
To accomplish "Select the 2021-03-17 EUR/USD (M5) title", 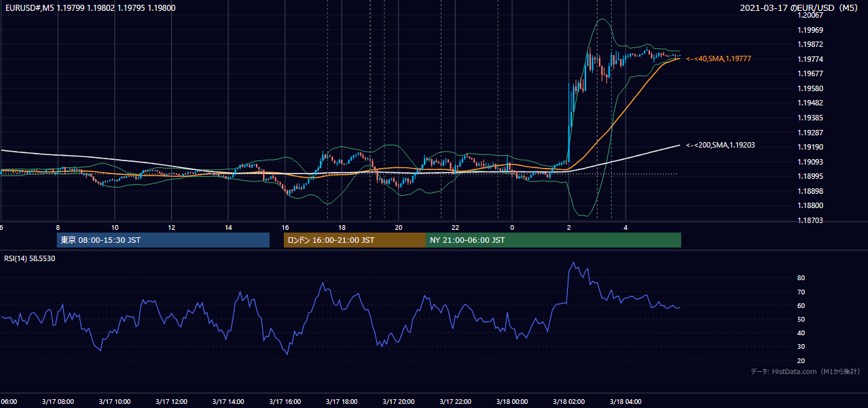I will pyautogui.click(x=800, y=8).
